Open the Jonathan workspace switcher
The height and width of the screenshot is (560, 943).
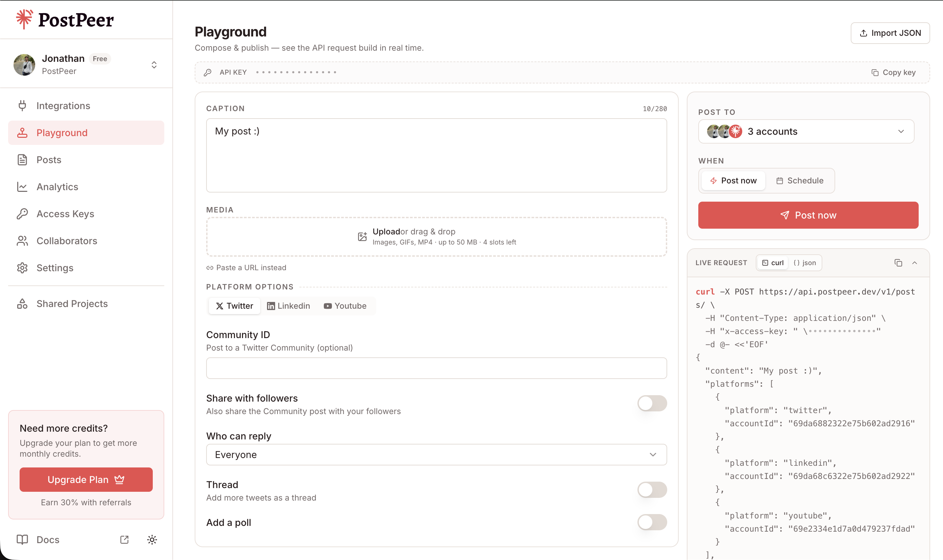(154, 65)
